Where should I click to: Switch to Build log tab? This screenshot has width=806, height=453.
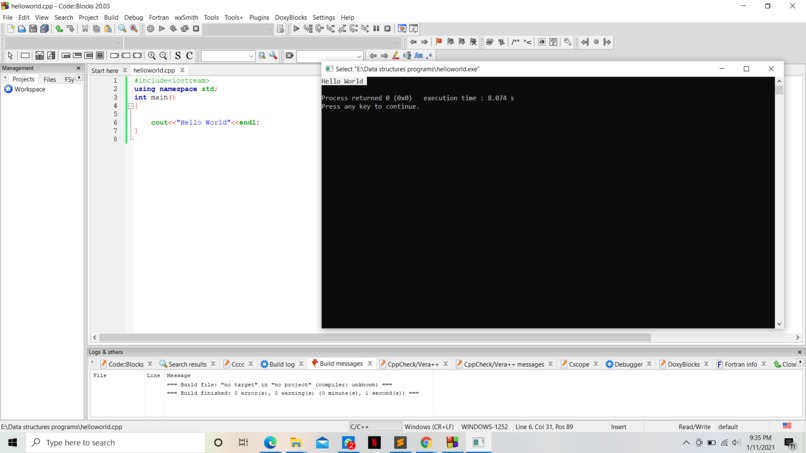pyautogui.click(x=282, y=364)
